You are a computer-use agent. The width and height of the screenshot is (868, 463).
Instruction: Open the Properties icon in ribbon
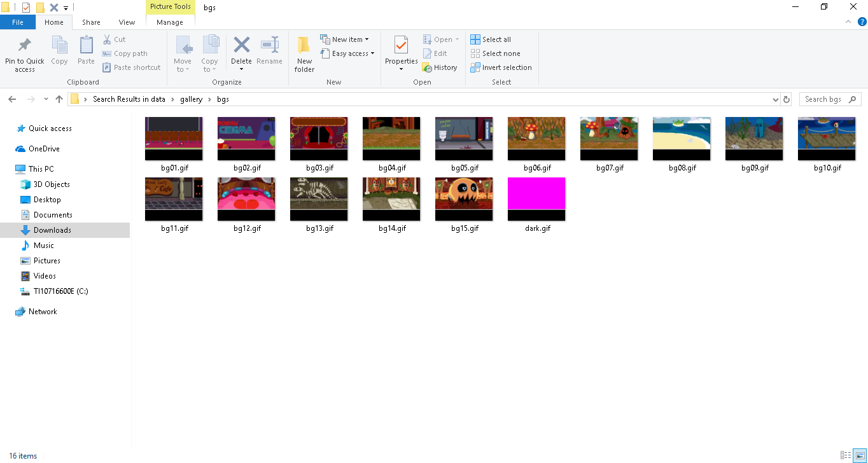pyautogui.click(x=401, y=46)
